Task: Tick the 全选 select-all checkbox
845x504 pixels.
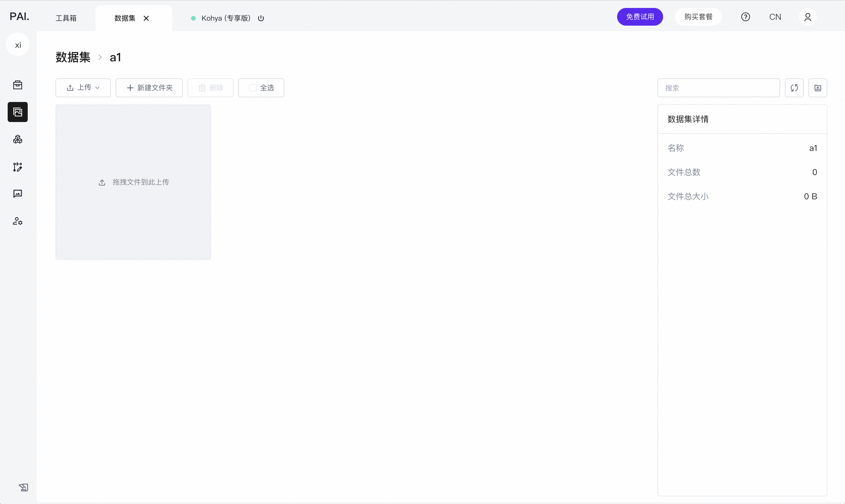Action: [x=253, y=88]
